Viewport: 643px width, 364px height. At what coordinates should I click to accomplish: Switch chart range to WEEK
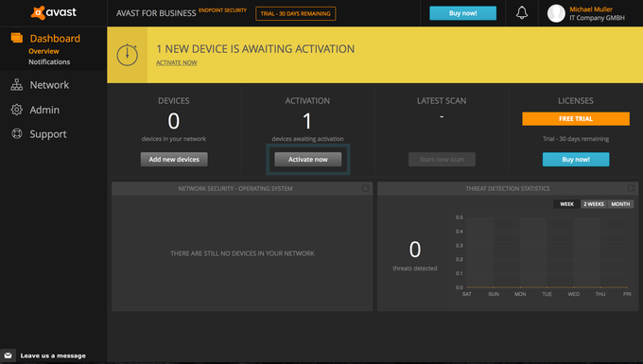pyautogui.click(x=566, y=204)
